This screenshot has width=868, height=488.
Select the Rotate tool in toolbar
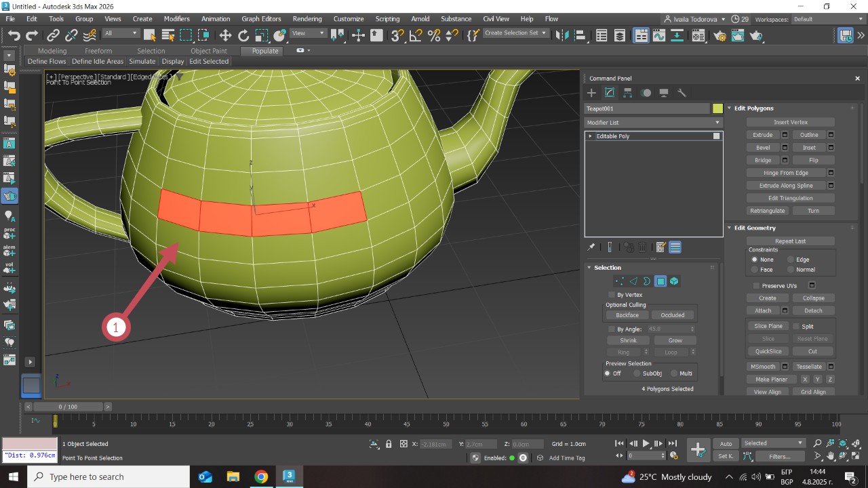[243, 35]
